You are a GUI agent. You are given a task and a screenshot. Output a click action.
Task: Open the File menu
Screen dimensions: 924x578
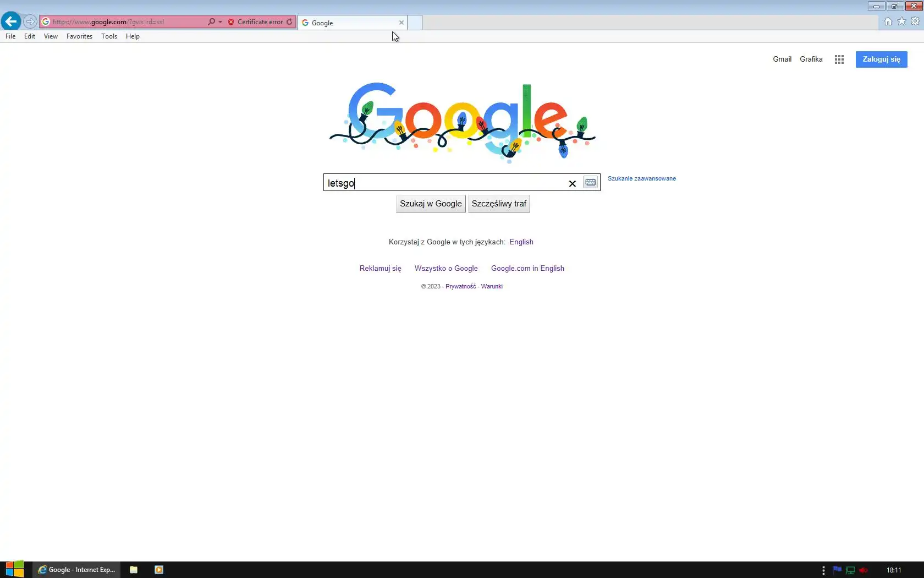point(10,36)
